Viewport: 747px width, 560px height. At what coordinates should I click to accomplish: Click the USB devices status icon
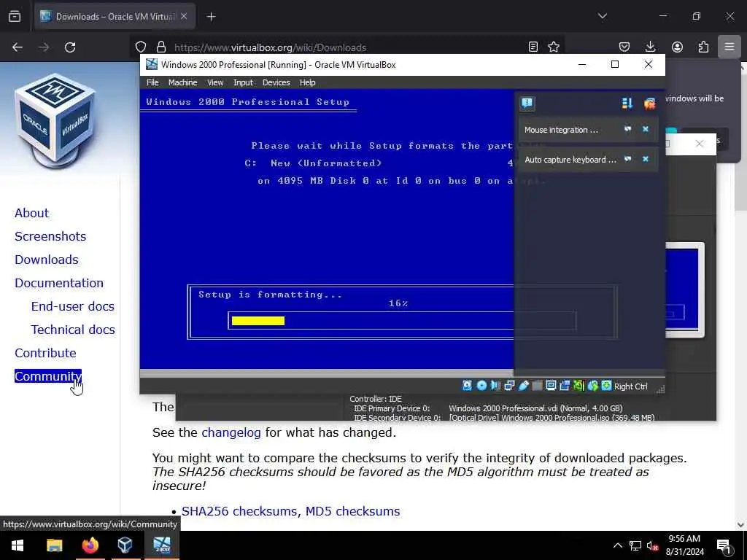(x=524, y=386)
